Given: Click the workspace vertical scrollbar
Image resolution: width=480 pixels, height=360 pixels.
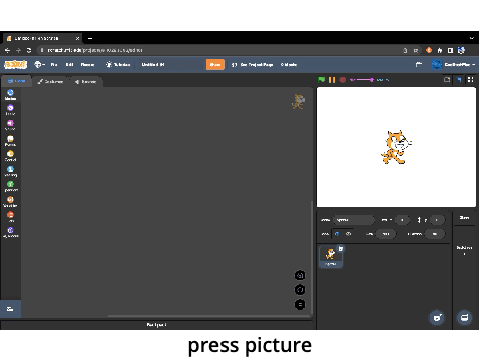Looking at the screenshot, I should [312, 257].
